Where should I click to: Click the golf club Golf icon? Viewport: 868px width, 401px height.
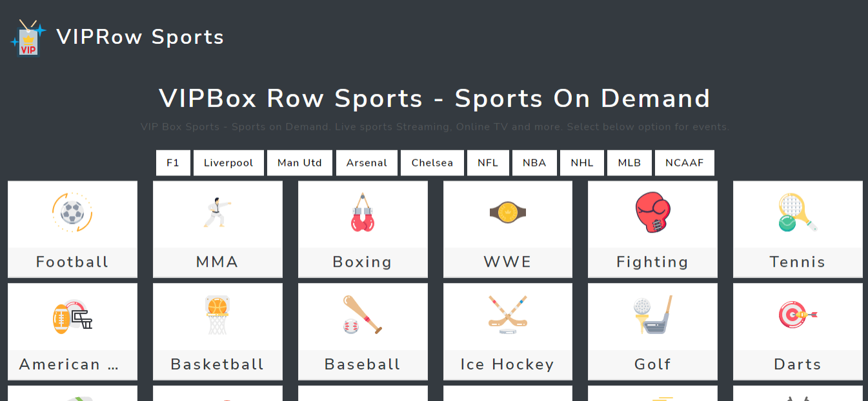tap(652, 315)
